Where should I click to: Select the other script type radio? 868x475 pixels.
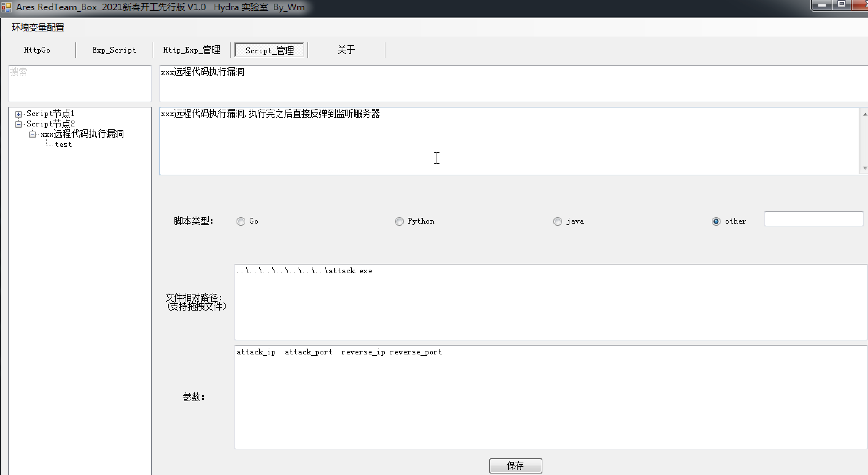[716, 221]
